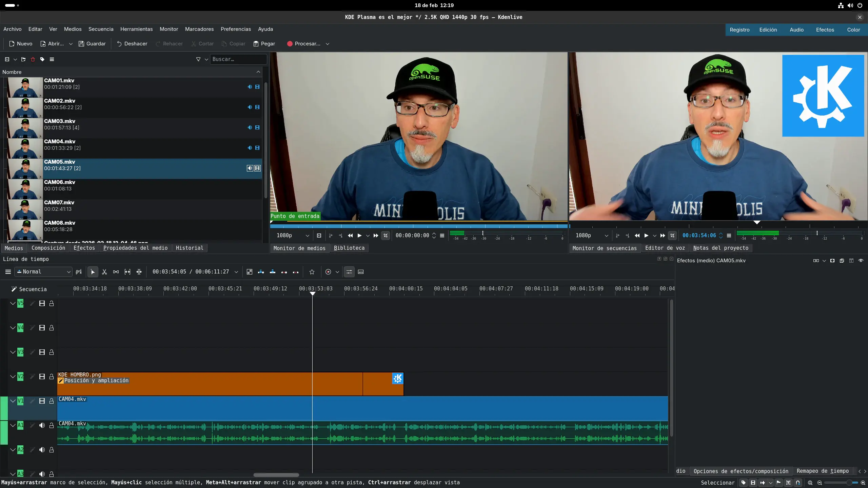
Task: Click the red delete clip icon in bin
Action: pyautogui.click(x=33, y=59)
